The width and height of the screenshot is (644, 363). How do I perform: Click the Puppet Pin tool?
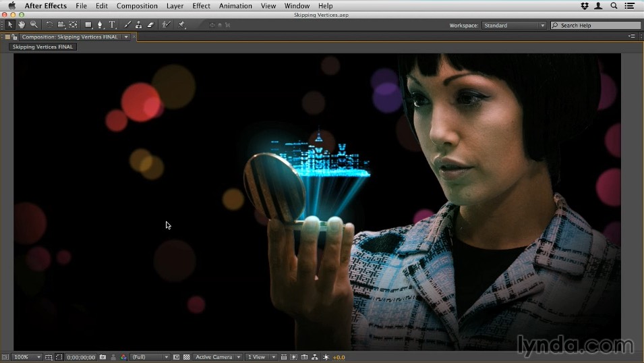pyautogui.click(x=182, y=25)
